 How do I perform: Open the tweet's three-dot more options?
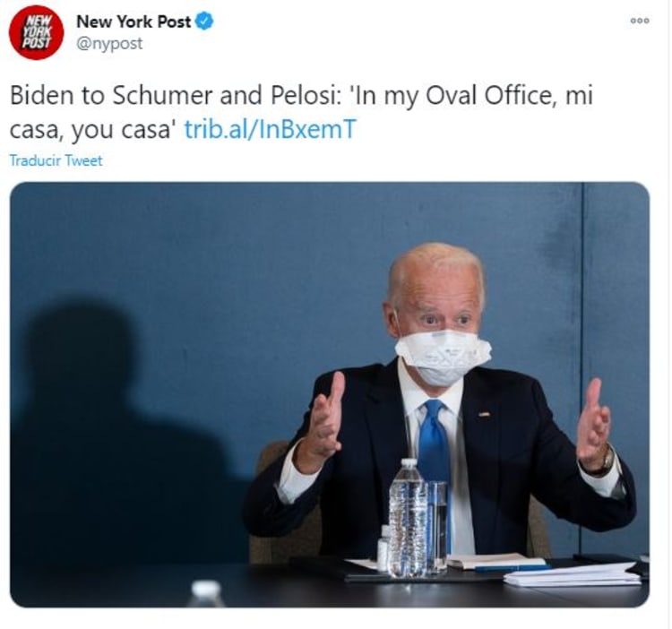coord(640,21)
